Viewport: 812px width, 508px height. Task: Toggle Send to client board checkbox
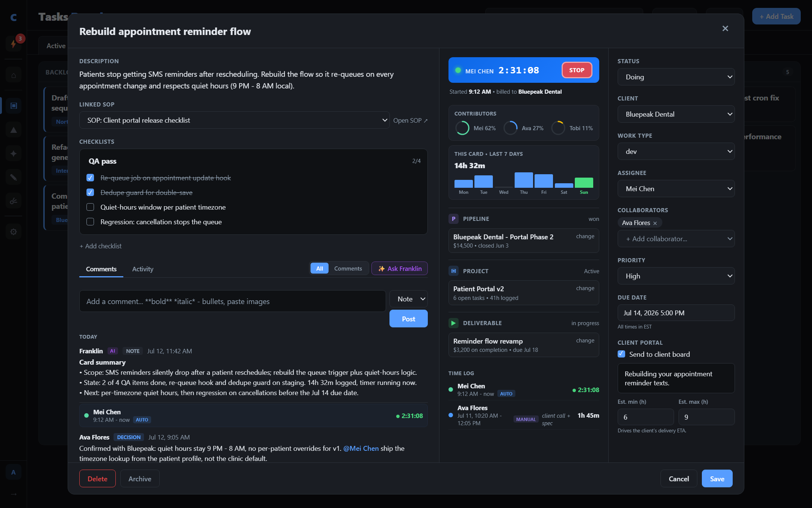coord(621,354)
